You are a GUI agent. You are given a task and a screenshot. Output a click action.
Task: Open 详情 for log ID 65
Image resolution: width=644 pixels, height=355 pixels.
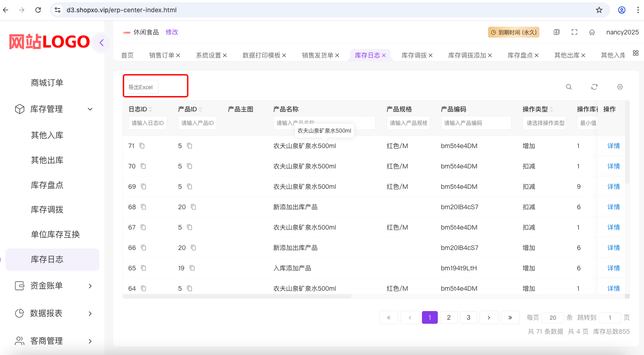tap(614, 268)
